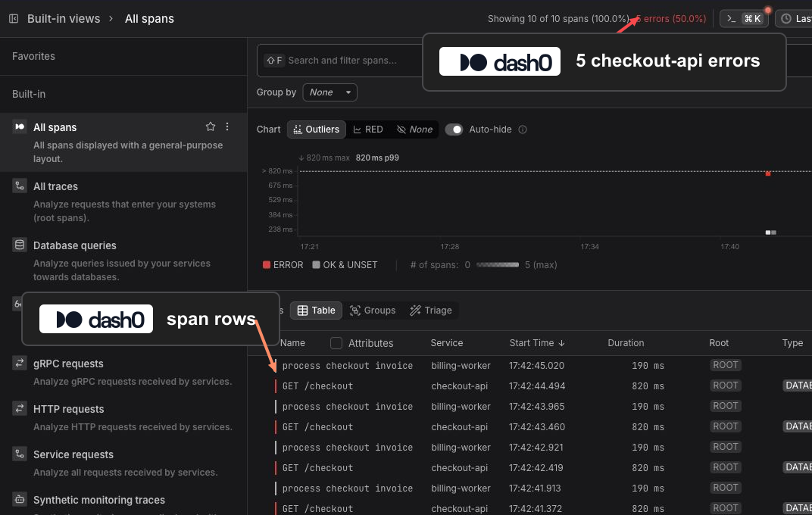Click start time 17:42:45.020 cell
812x515 pixels.
click(x=536, y=365)
